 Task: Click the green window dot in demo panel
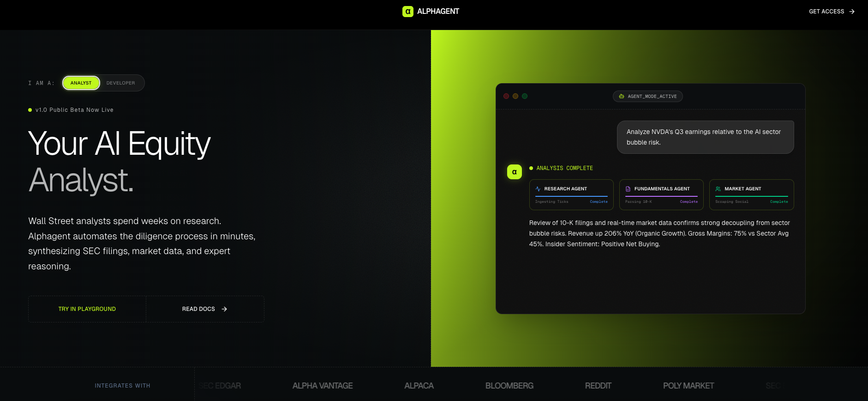525,96
